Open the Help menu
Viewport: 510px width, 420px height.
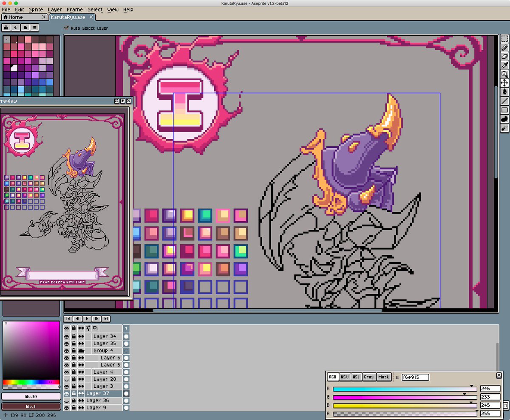point(128,9)
